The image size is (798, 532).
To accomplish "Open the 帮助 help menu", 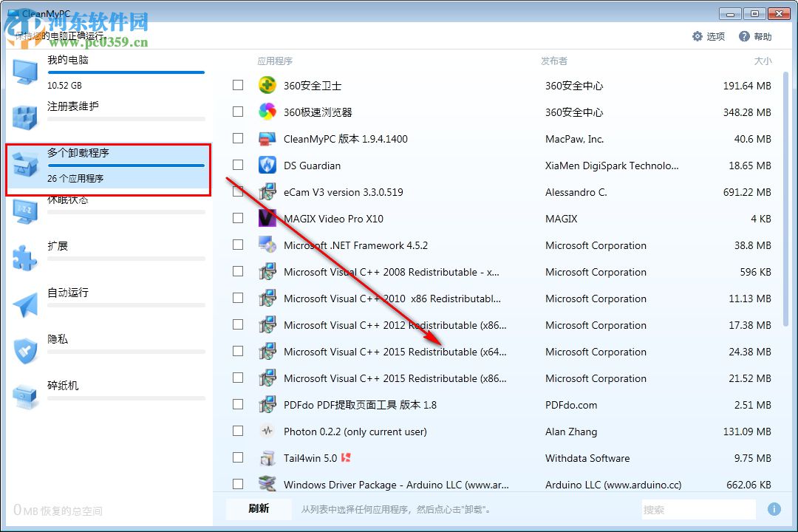I will tap(755, 35).
